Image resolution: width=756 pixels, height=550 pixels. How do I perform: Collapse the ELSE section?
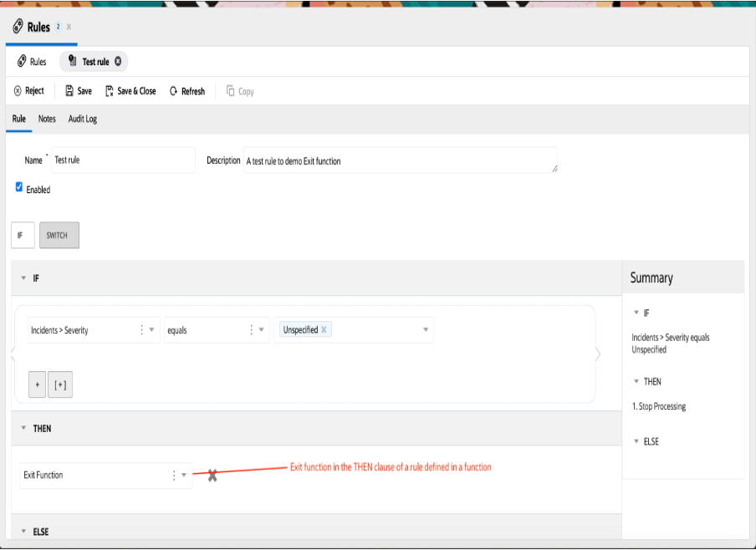[x=23, y=532]
